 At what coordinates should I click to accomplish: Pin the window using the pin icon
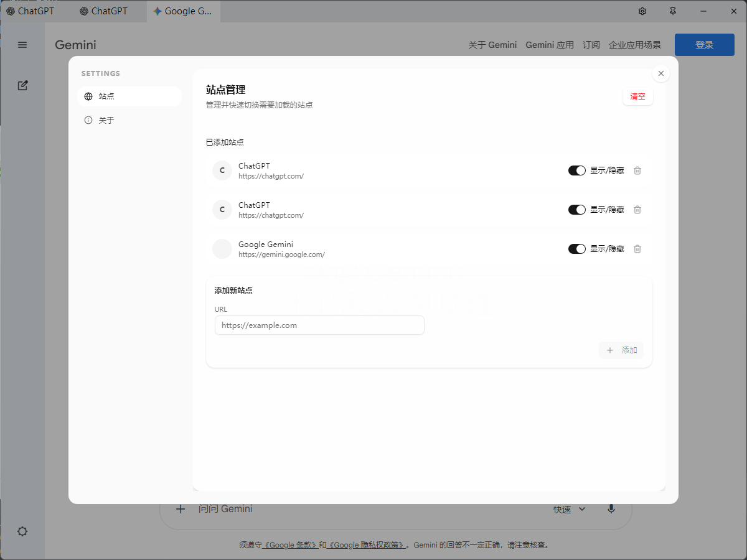point(673,11)
